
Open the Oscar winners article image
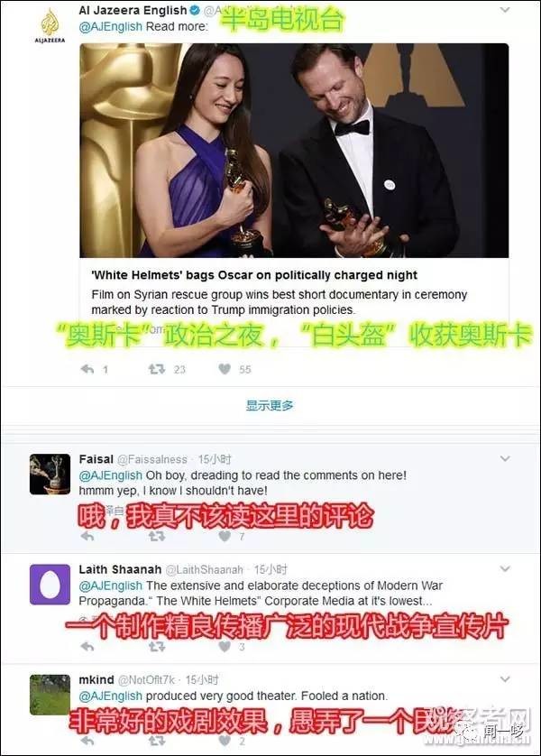(294, 151)
